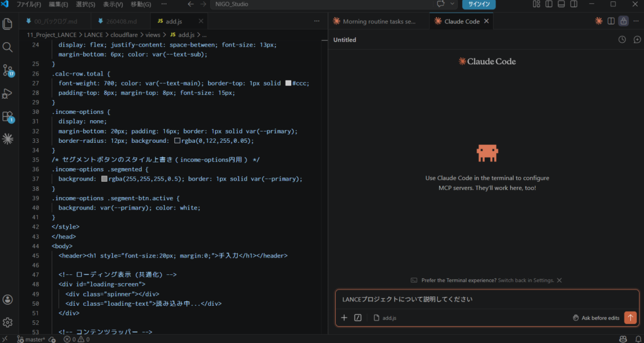Open the Ask before edits mode selector
Screen dimensions: 644x343
click(x=596, y=318)
